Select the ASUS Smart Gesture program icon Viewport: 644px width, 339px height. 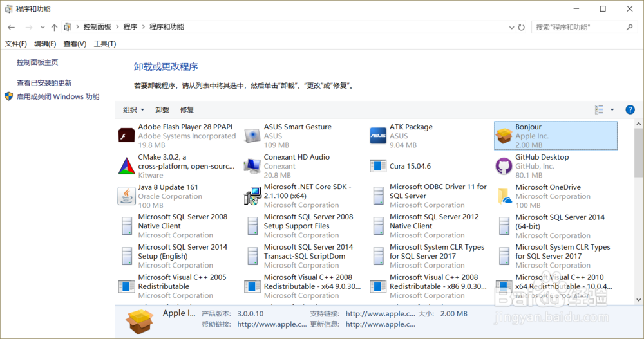coord(252,136)
